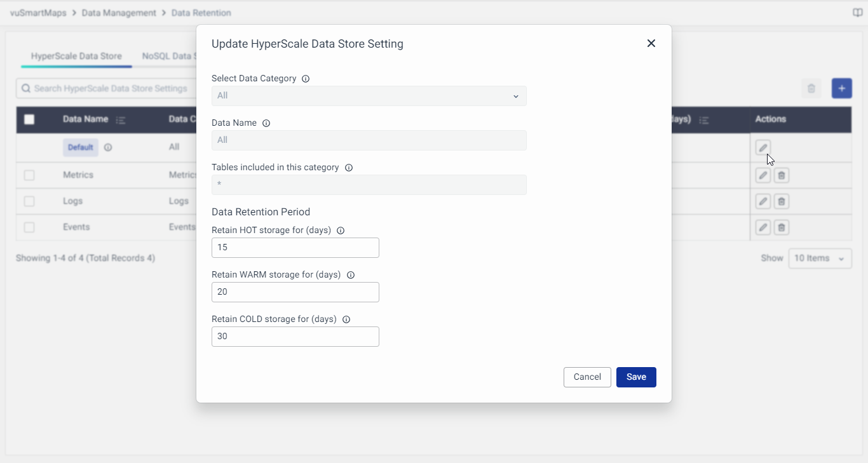Click the blue plus add setting icon

(841, 88)
